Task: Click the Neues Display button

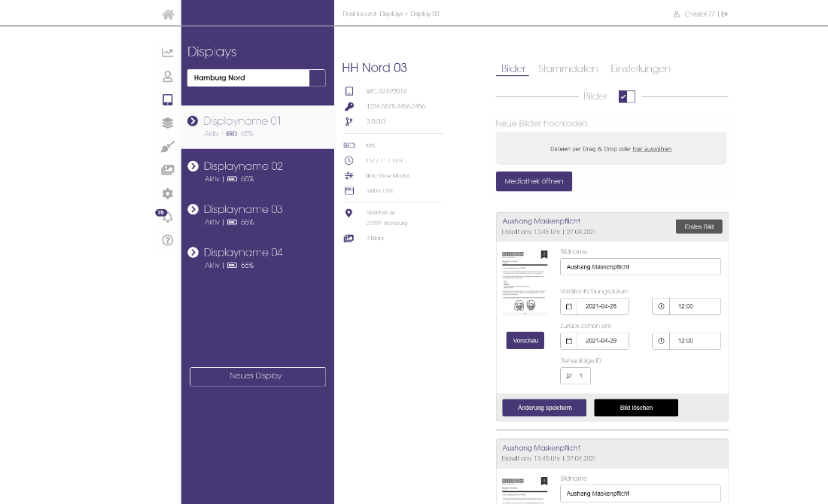Action: (x=257, y=376)
